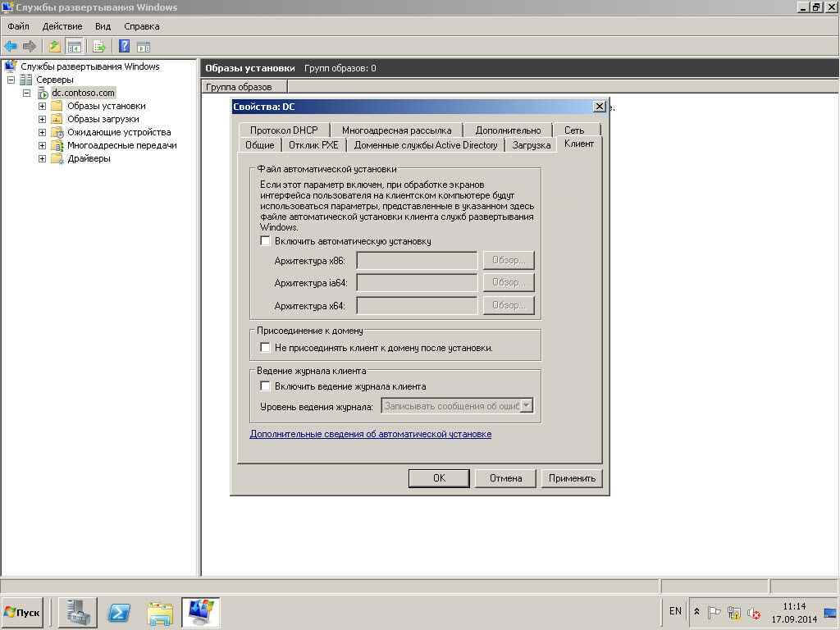Image resolution: width=840 pixels, height=630 pixels.
Task: Click the network icon in system tray
Action: [x=734, y=612]
